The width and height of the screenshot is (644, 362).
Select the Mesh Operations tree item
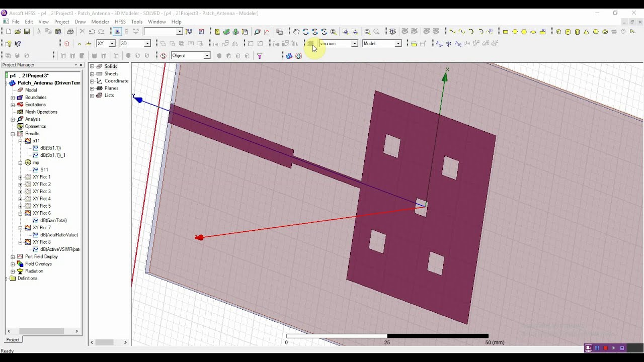coord(41,112)
